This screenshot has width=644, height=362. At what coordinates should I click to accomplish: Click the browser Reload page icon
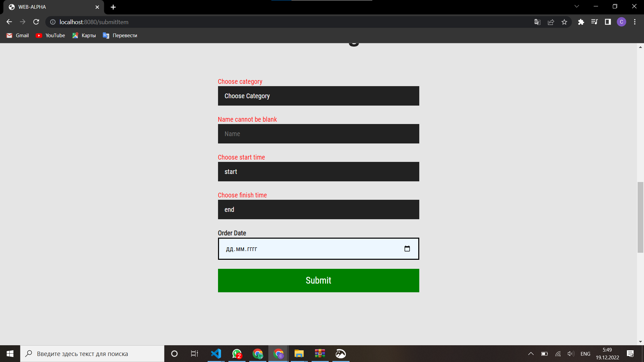36,22
